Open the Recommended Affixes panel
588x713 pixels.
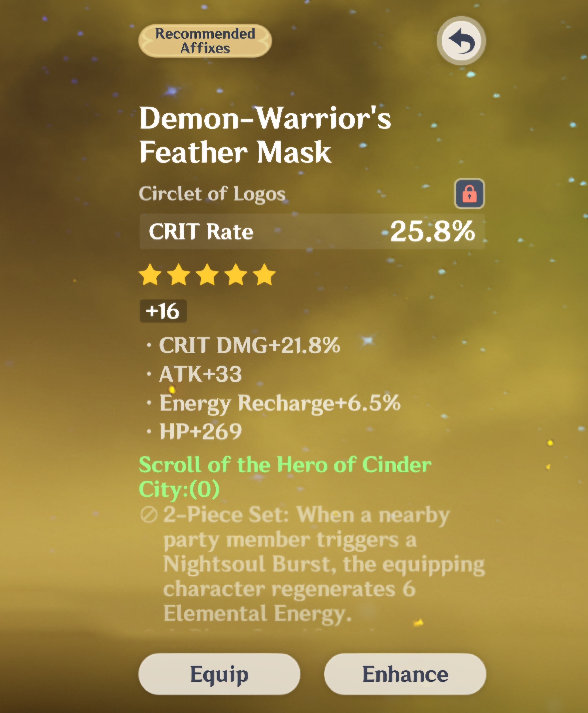point(205,41)
